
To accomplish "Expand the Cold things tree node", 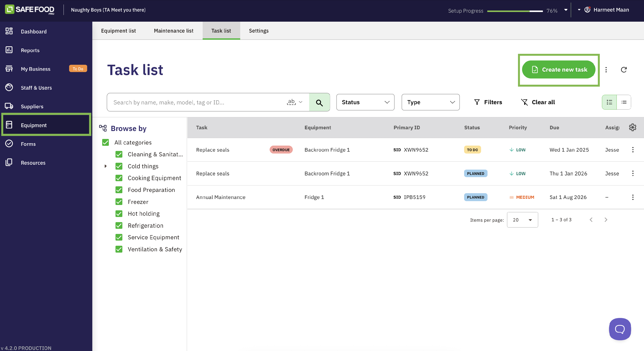I will pyautogui.click(x=105, y=166).
